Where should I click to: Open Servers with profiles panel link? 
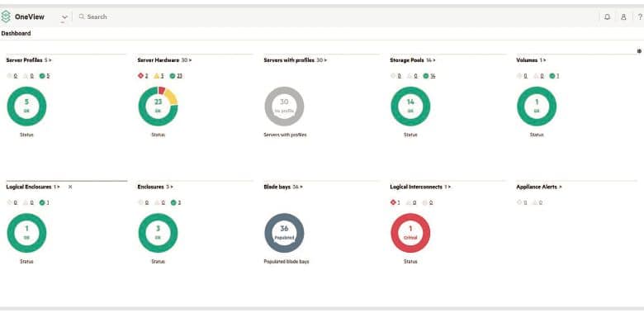click(x=296, y=60)
